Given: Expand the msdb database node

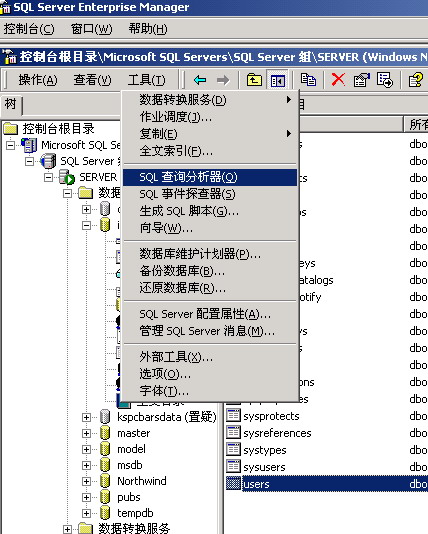Looking at the screenshot, I should (x=86, y=465).
